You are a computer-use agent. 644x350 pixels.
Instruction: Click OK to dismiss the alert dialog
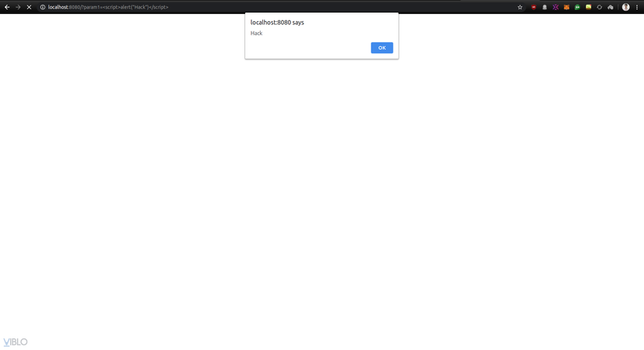(382, 48)
